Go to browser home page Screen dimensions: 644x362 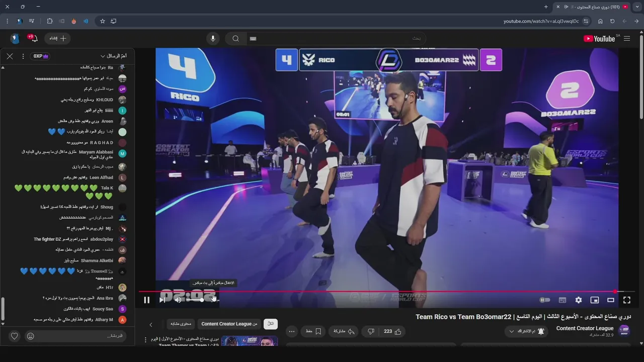[600, 21]
